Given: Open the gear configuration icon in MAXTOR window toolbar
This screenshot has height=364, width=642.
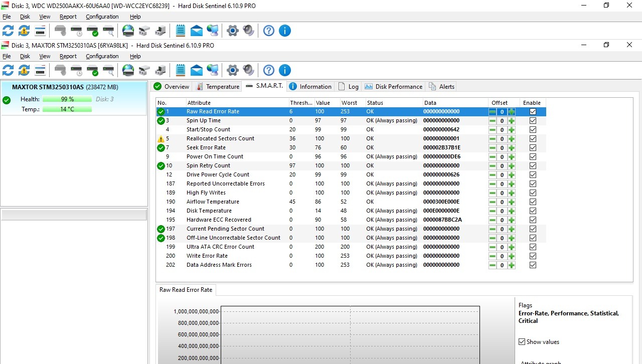Looking at the screenshot, I should (x=232, y=70).
